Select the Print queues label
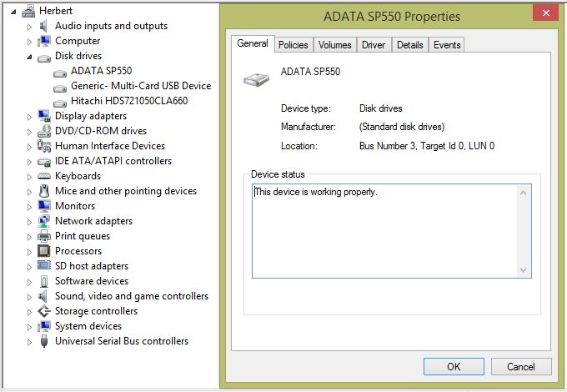Viewport: 567px width, 392px height. coord(83,236)
